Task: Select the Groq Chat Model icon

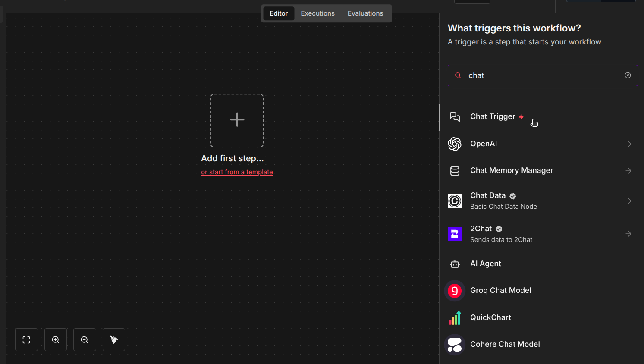Action: 455,291
